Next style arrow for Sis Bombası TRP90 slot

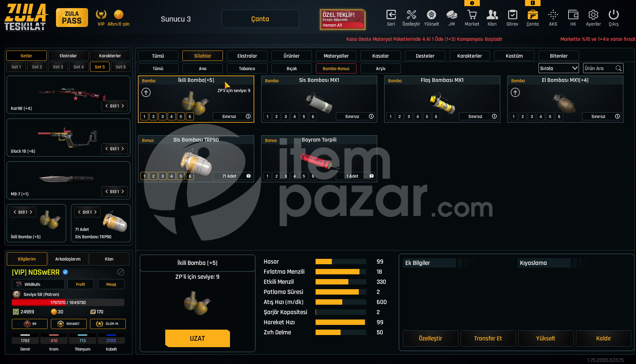click(95, 212)
